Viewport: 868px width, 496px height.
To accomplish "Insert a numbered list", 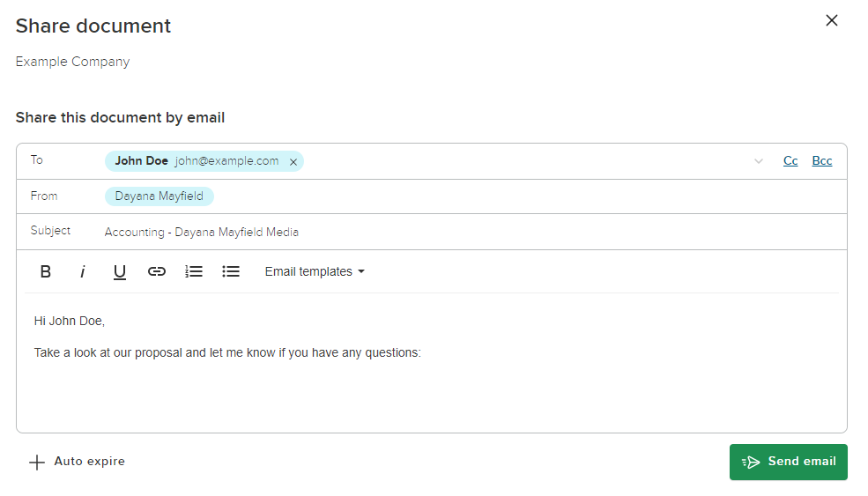I will click(194, 272).
